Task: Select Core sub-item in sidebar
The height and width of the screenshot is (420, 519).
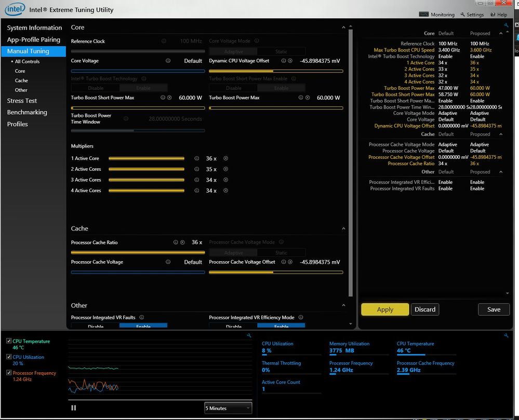Action: point(20,71)
